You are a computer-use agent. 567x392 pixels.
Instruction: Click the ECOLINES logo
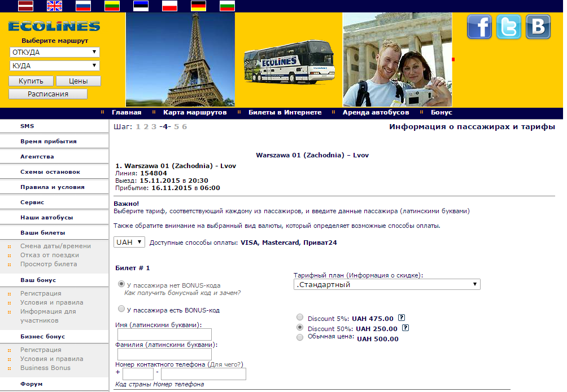pos(54,26)
